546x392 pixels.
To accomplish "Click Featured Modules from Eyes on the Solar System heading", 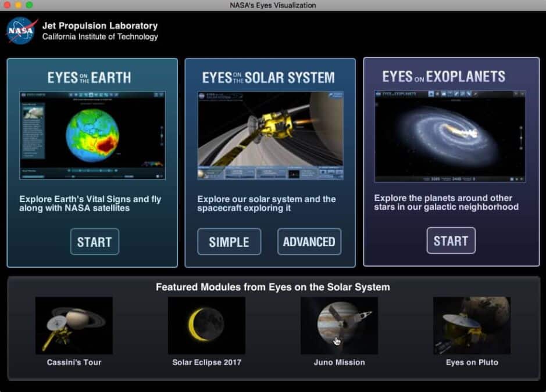I will coord(273,287).
